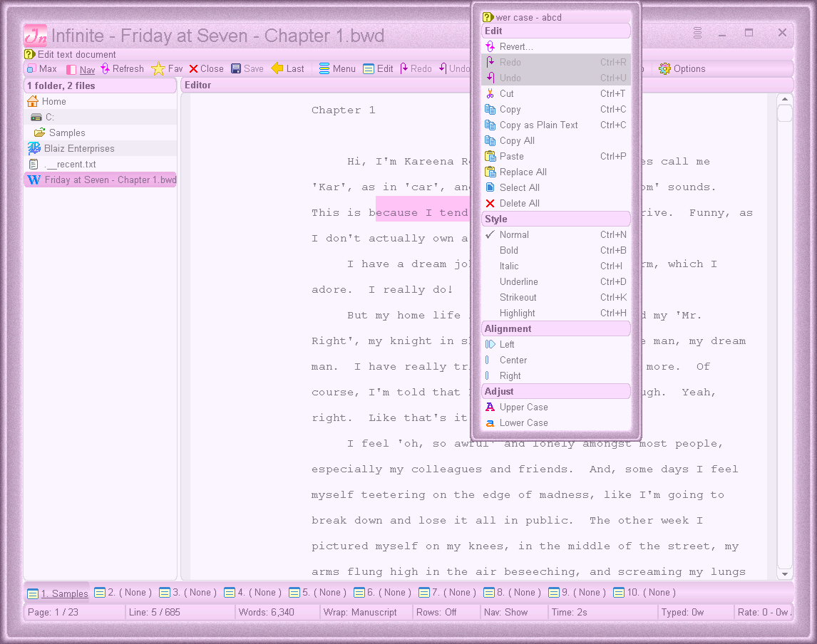Click the Copy All menu entry
The height and width of the screenshot is (644, 817).
coord(556,140)
